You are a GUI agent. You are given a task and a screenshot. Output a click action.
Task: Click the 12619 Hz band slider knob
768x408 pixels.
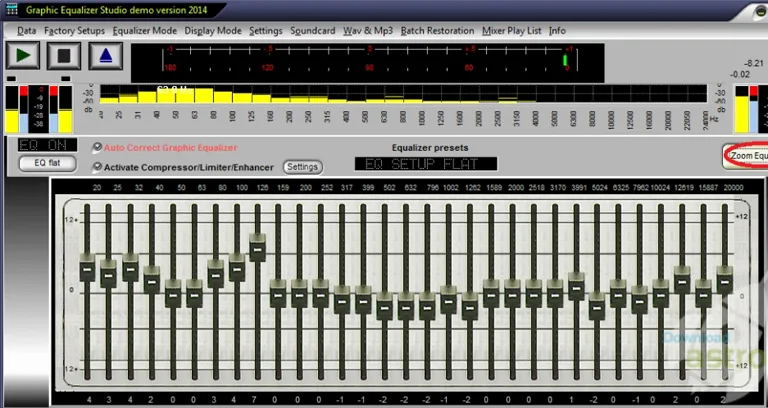[682, 281]
